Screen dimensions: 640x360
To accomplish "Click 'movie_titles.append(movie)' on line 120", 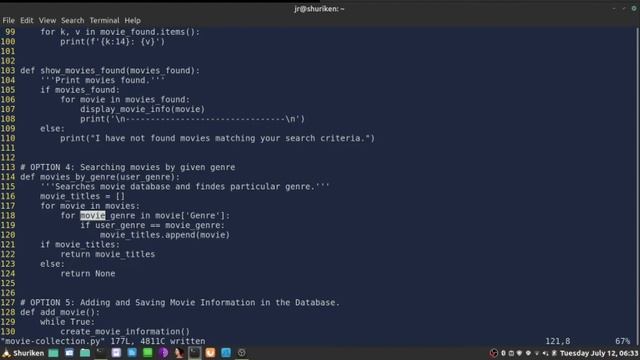I will click(165, 235).
